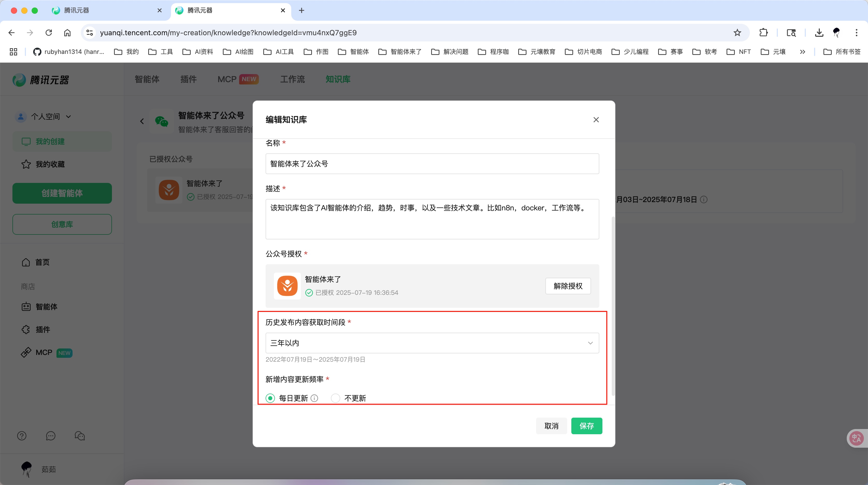Click the help question-mark icon bottom left

[x=22, y=436]
